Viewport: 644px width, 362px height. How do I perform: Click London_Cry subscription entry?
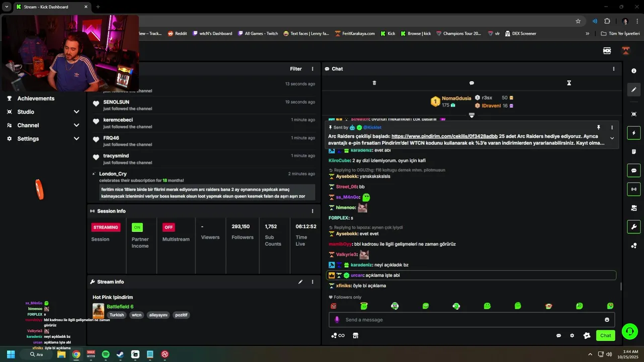(x=204, y=186)
